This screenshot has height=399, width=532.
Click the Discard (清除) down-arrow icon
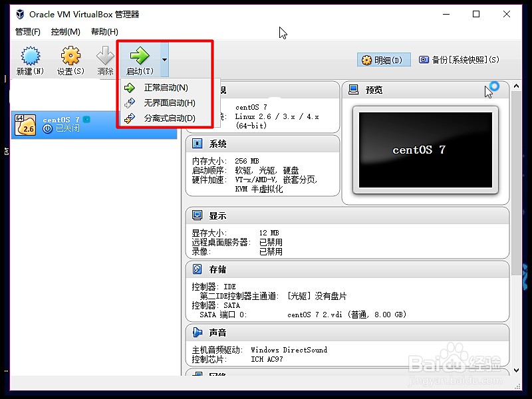tap(105, 55)
